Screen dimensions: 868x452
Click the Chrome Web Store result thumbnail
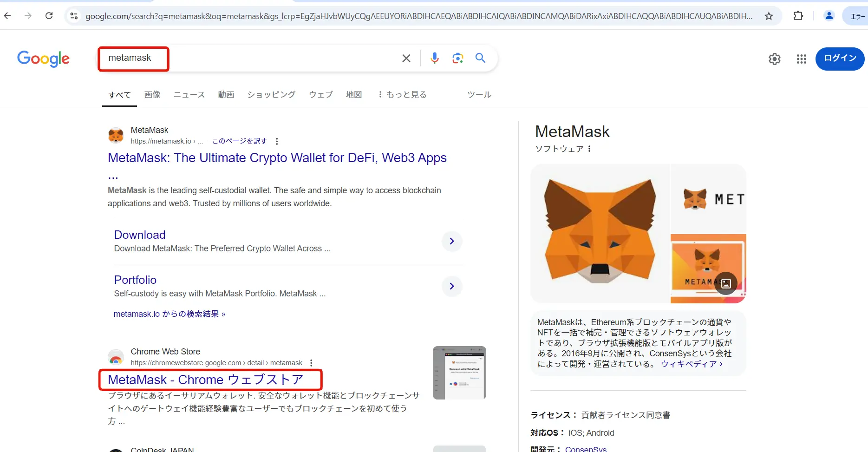point(459,373)
